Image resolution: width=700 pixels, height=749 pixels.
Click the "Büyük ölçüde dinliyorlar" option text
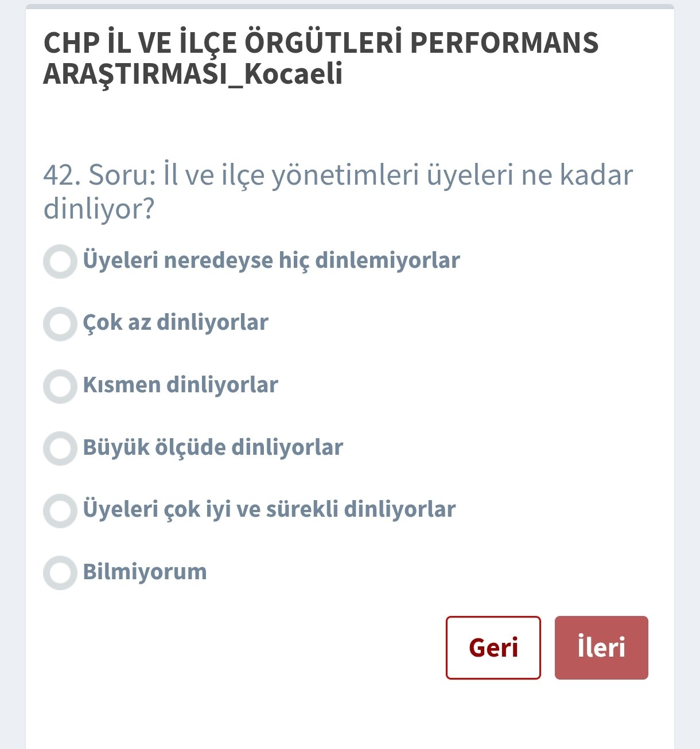(213, 447)
